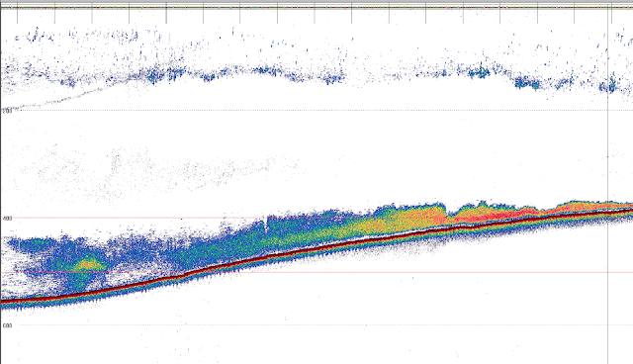
Task: Click the 400 depth axis label
Action: [x=7, y=219]
